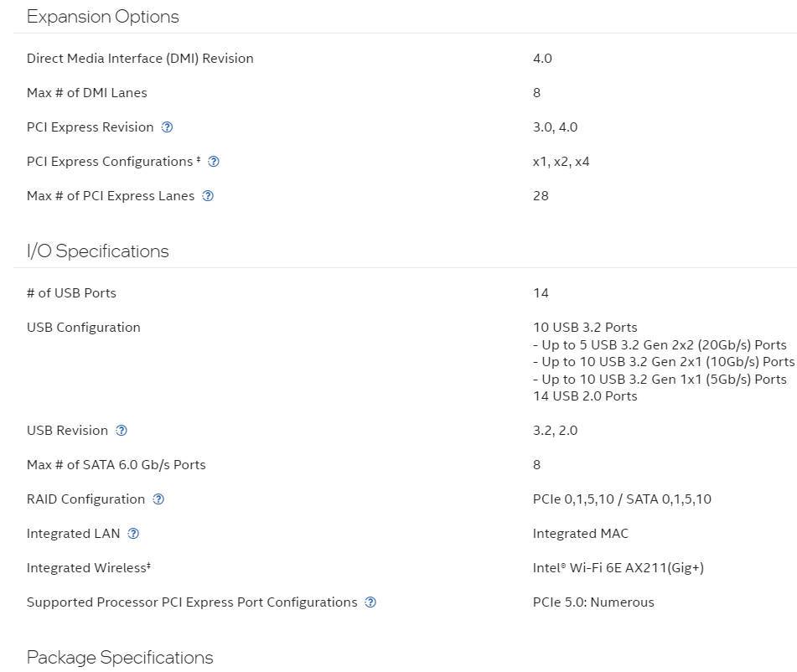
Task: Collapse the I/O Specifications section
Action: tap(97, 251)
